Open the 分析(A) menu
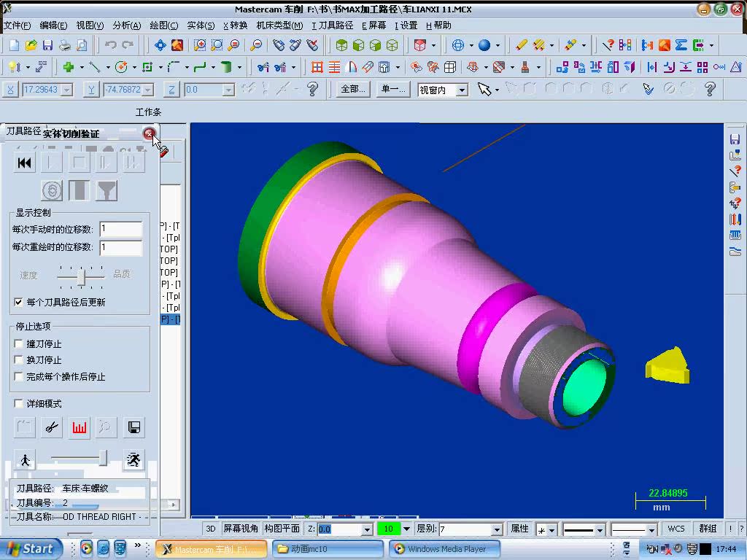 (x=127, y=26)
